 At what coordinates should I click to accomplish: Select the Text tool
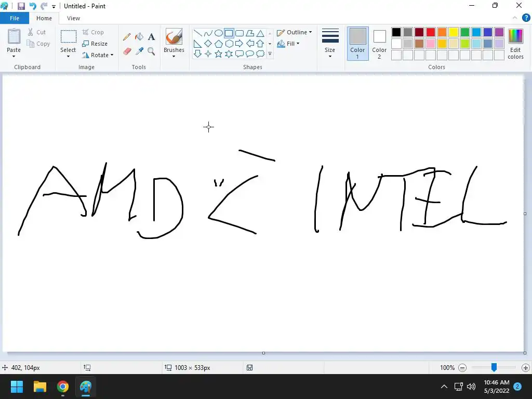point(151,37)
